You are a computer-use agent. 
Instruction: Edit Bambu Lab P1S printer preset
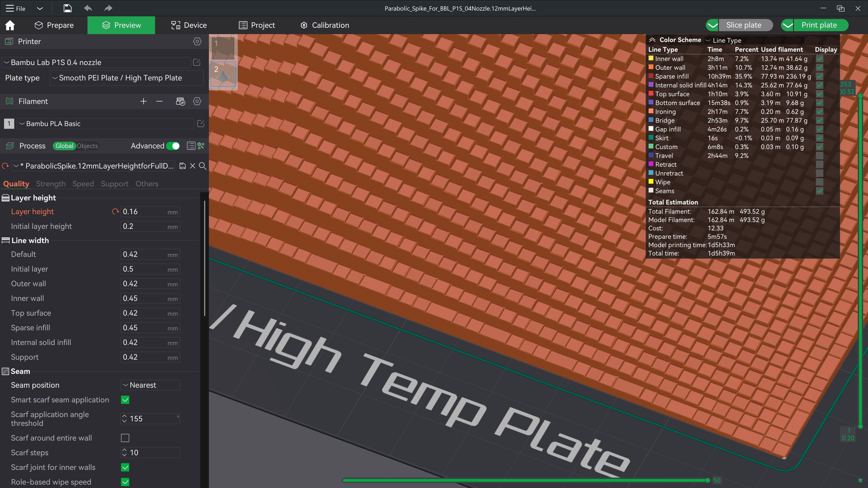[197, 62]
